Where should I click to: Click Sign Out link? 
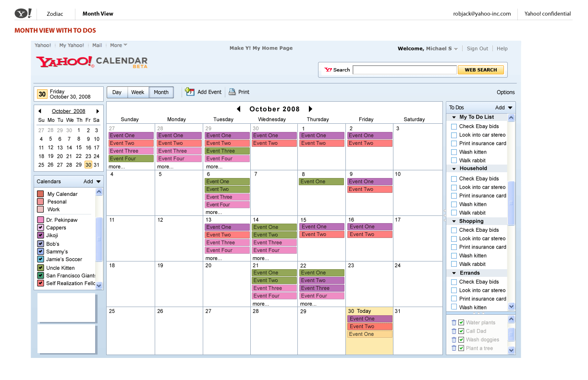coord(478,48)
